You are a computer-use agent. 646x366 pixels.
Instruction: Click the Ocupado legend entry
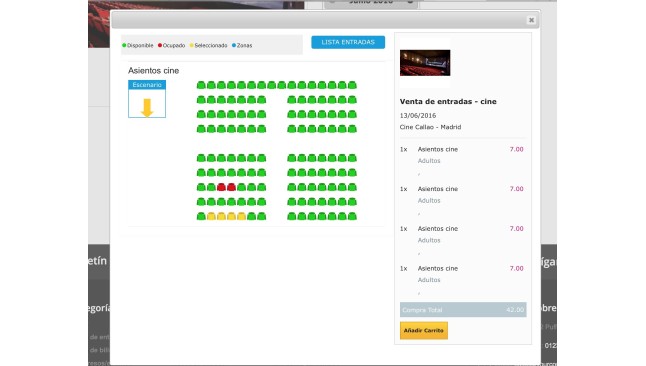(x=171, y=45)
